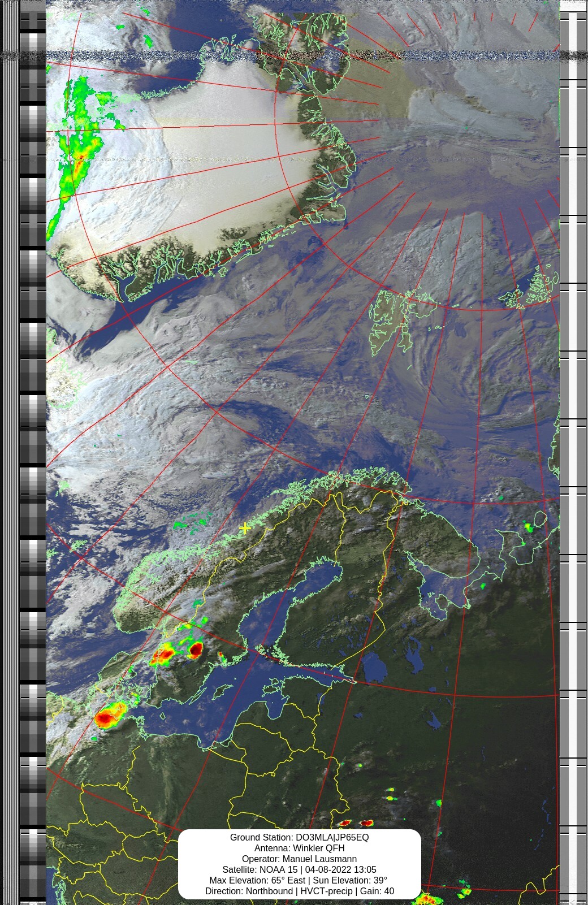Select the "Ground Station: DO3MLA|JP65EQ" text line
Viewport: 588px width, 905px height.
pos(299,837)
